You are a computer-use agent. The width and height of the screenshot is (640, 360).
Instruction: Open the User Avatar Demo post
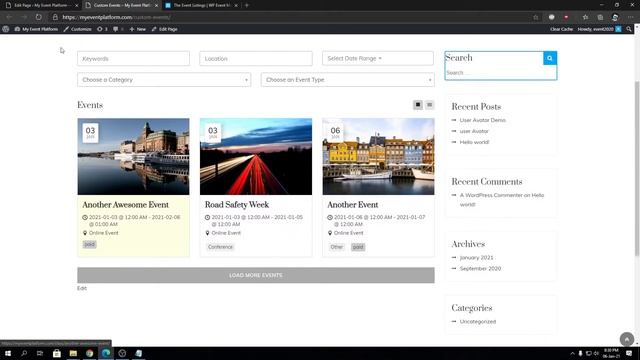point(482,120)
